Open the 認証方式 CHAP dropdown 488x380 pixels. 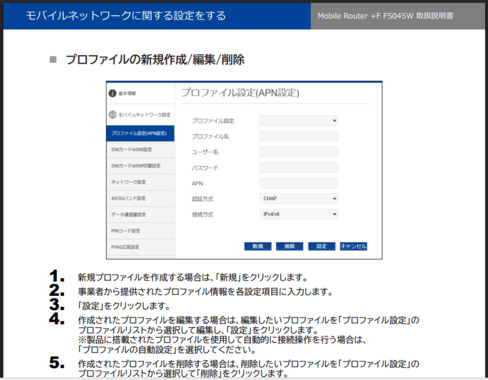pyautogui.click(x=299, y=198)
